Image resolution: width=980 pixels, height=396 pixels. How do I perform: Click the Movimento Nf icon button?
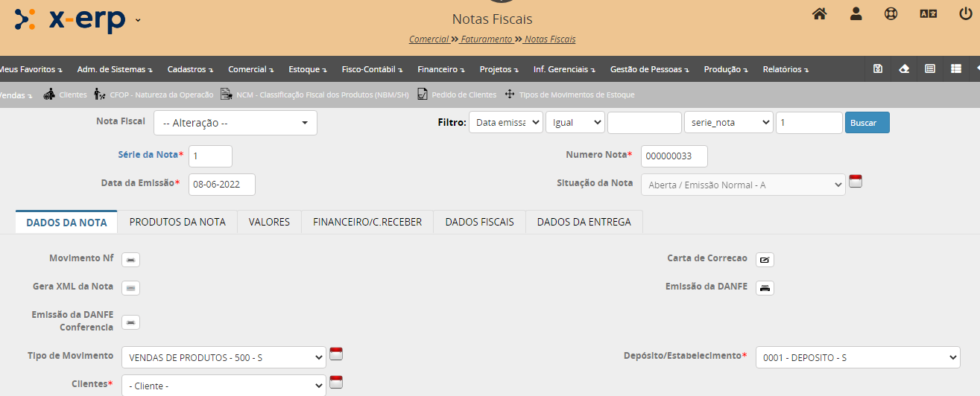pyautogui.click(x=130, y=260)
